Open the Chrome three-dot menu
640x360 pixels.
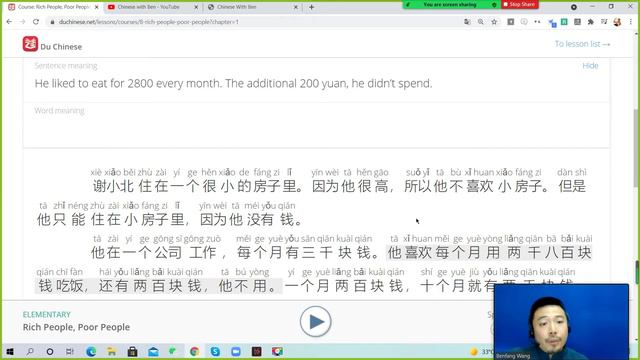(x=631, y=22)
